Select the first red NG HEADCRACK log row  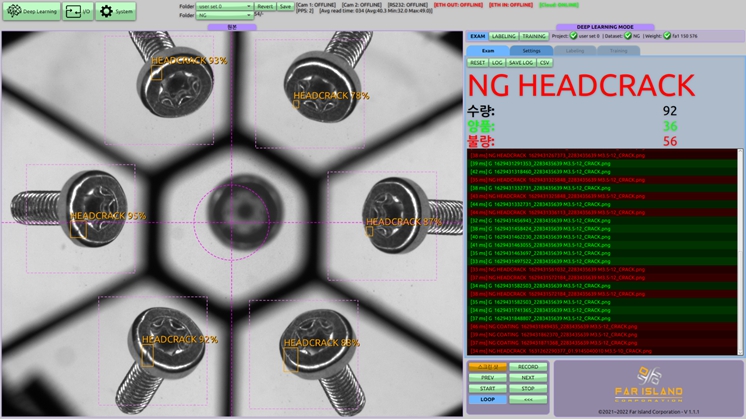[x=602, y=155]
